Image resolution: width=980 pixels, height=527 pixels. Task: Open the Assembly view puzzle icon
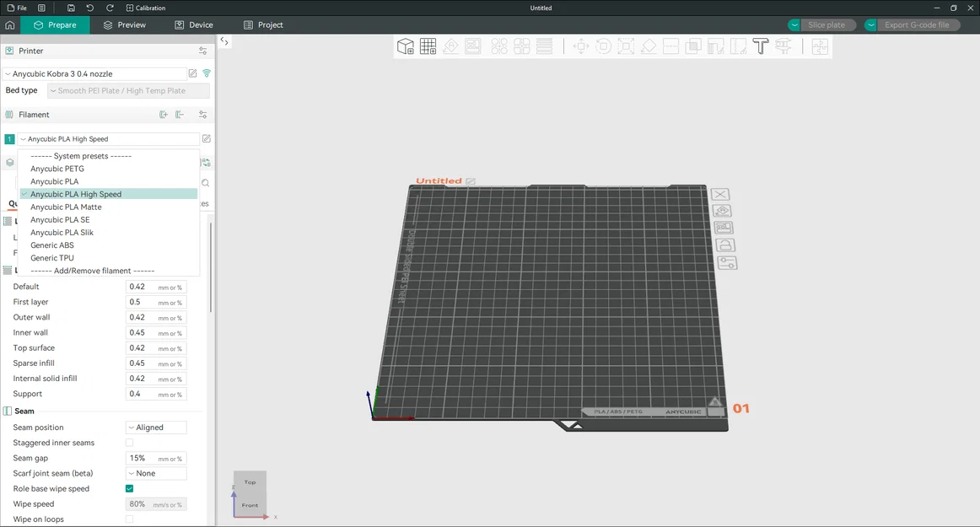[x=820, y=46]
